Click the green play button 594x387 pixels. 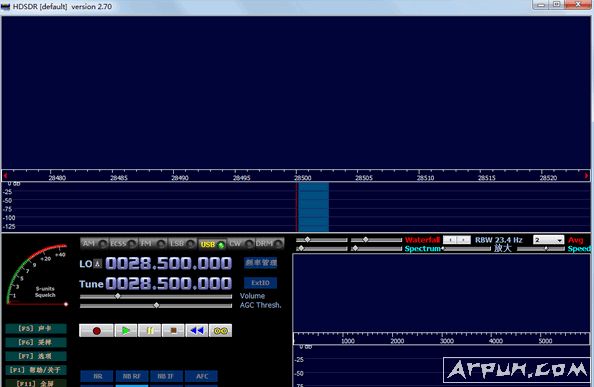point(125,331)
